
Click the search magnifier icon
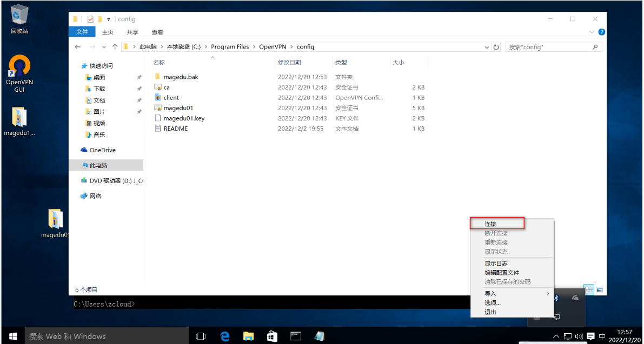(x=595, y=47)
